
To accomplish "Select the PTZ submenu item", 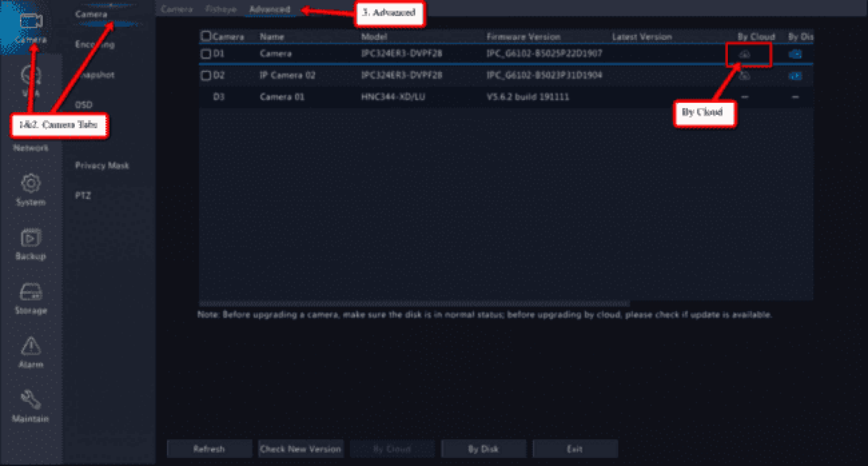I will point(83,195).
